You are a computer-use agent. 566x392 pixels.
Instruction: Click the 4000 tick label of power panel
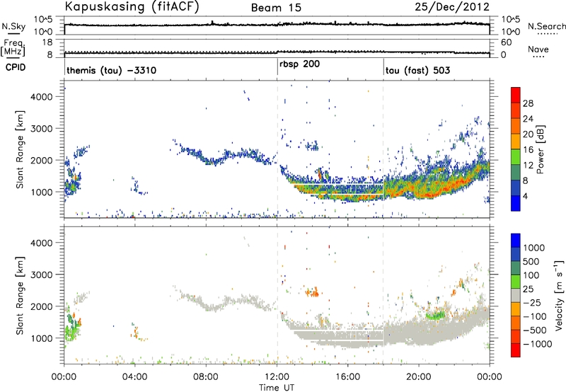[x=41, y=97]
